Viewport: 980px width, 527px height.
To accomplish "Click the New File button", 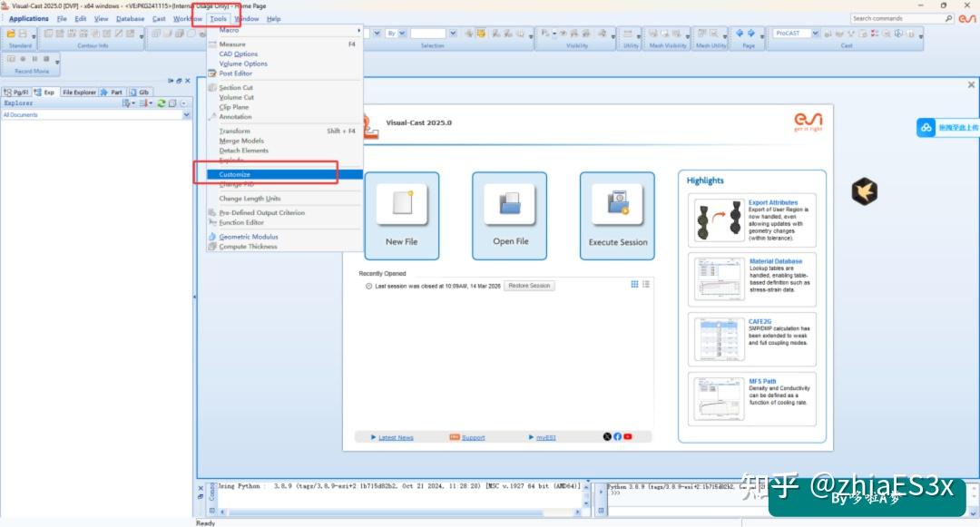I will pyautogui.click(x=402, y=216).
